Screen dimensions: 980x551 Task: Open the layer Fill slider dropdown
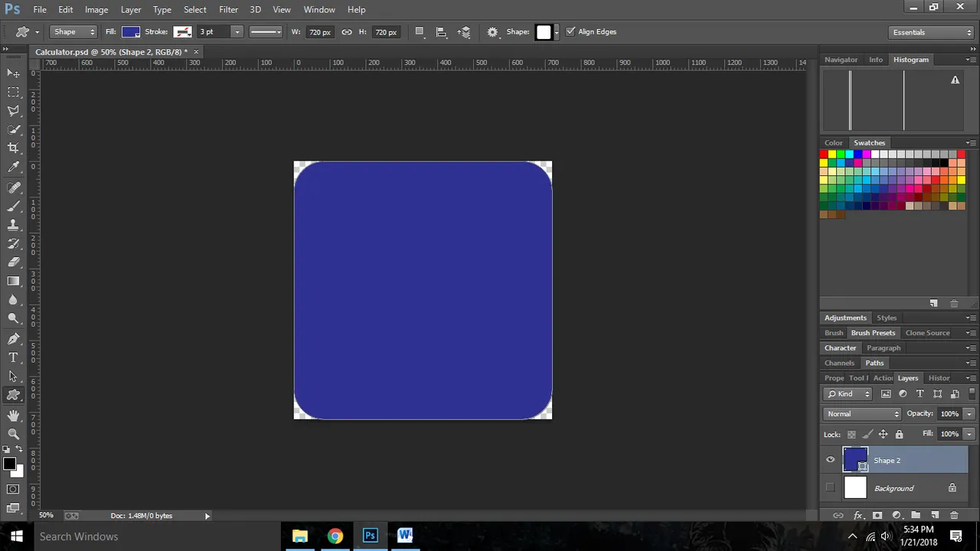point(969,434)
